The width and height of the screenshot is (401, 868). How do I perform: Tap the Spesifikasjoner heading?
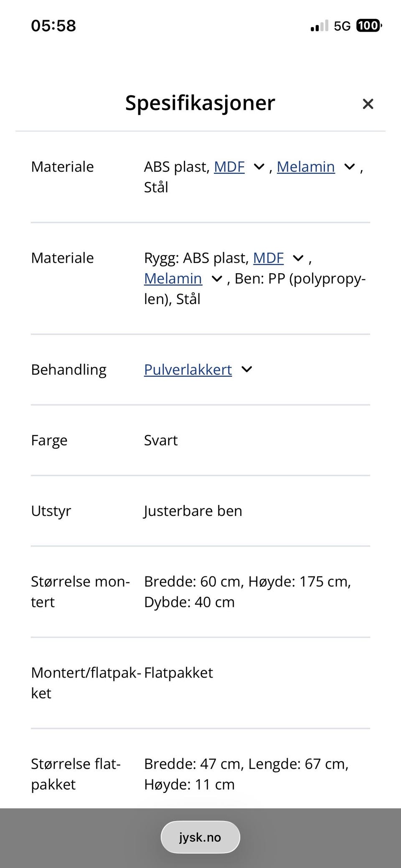(200, 103)
